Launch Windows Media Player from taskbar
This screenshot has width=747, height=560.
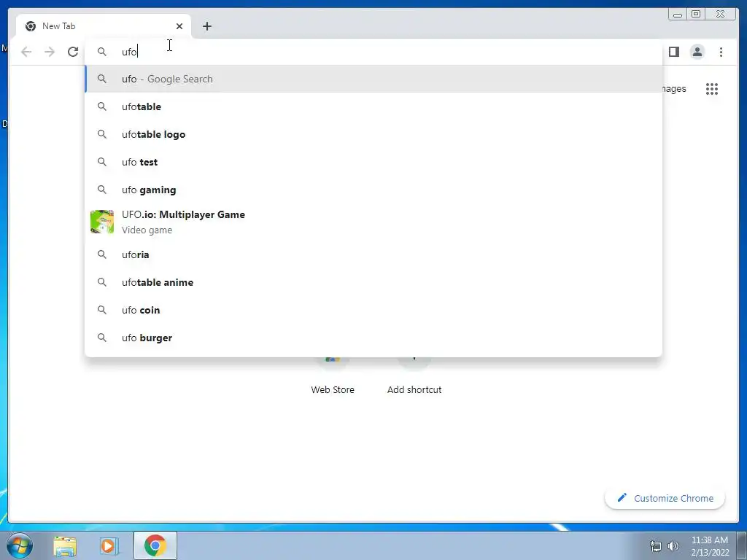tap(109, 545)
